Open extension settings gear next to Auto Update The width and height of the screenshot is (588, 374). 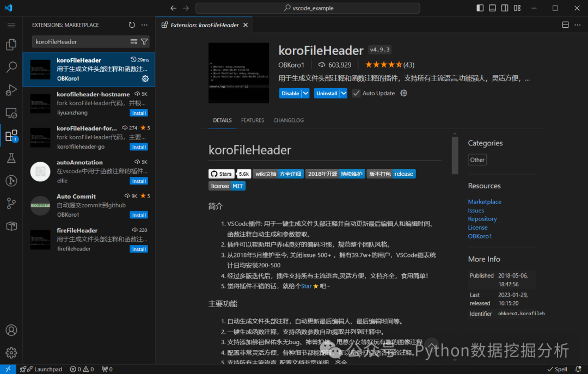[403, 93]
